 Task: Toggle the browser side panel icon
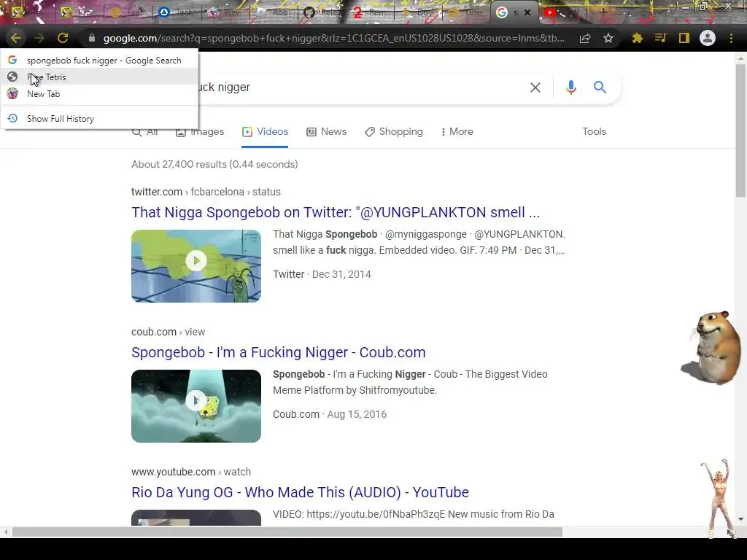[684, 38]
